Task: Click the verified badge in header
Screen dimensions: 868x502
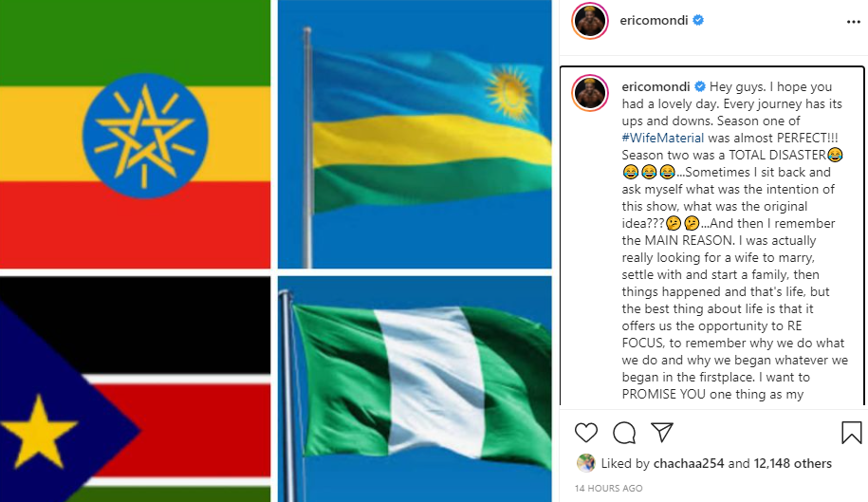Action: click(x=698, y=21)
